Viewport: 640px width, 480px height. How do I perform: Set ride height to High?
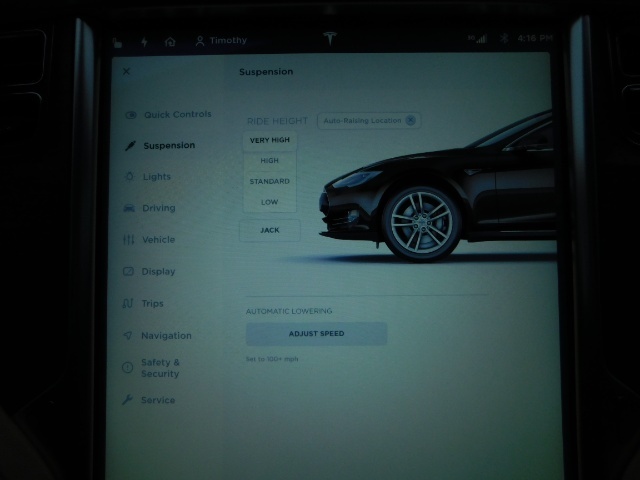coord(269,160)
